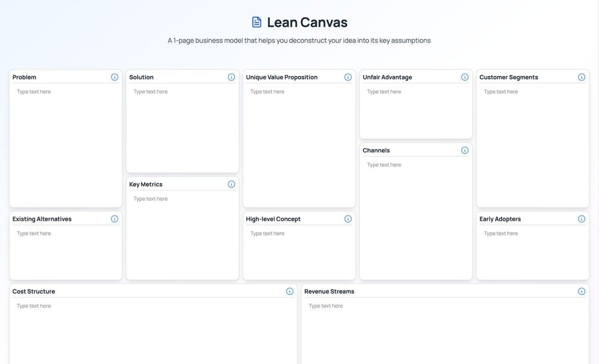This screenshot has width=599, height=364.
Task: Click the document icon beside Lean Canvas title
Action: [x=256, y=21]
